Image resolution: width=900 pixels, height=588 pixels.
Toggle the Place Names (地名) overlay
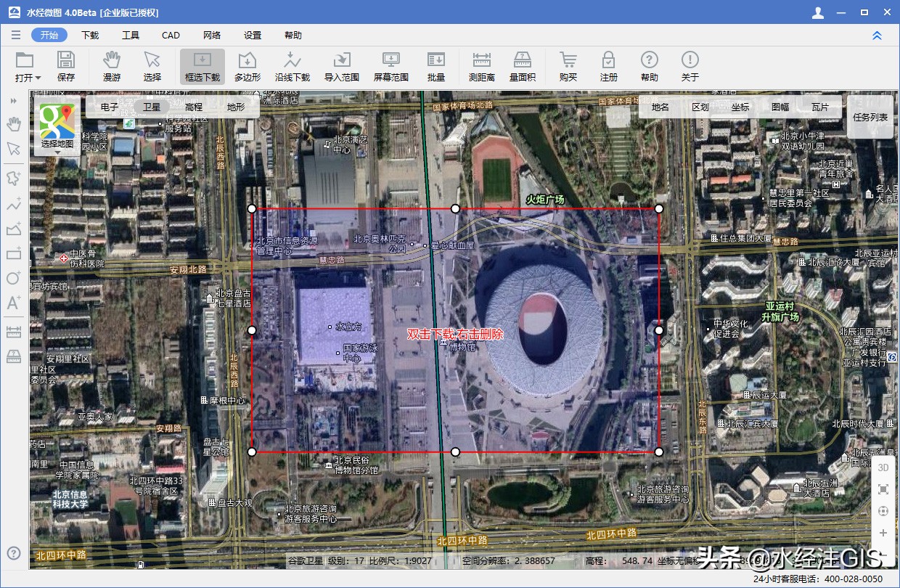[x=660, y=107]
